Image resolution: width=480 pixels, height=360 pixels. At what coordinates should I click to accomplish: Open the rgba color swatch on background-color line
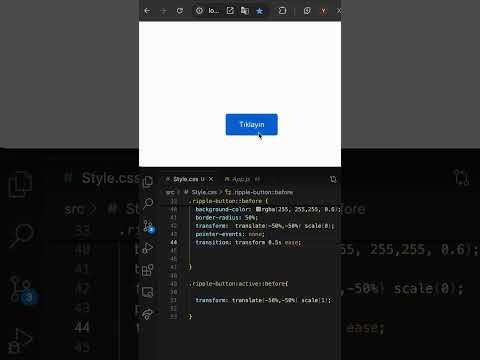coord(258,209)
